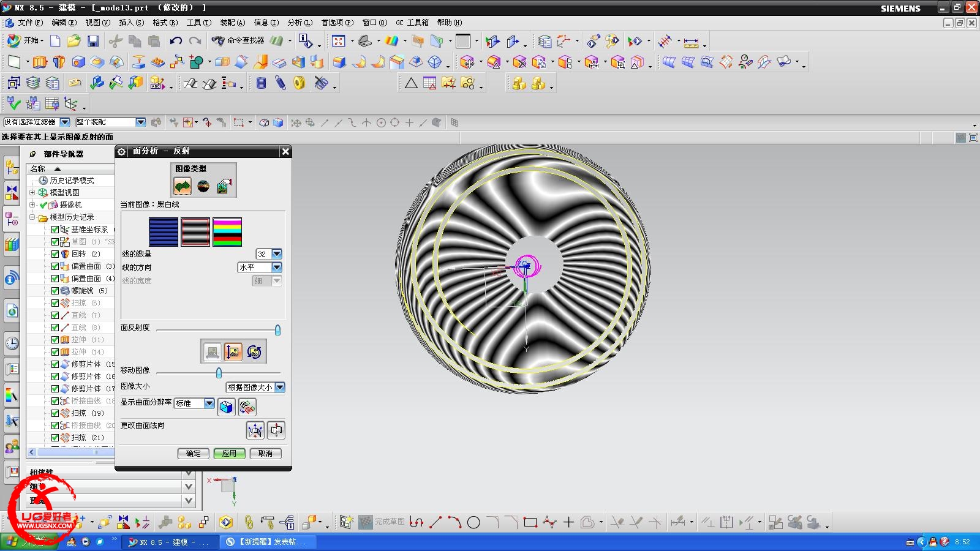Click the Open folder icon
Image resolution: width=980 pixels, height=551 pixels.
click(x=74, y=41)
